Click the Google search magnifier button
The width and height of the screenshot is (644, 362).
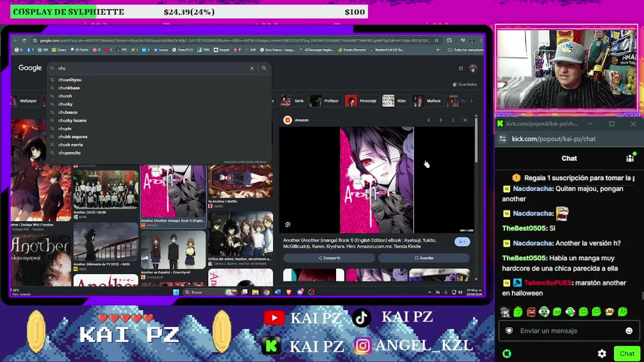tap(264, 68)
